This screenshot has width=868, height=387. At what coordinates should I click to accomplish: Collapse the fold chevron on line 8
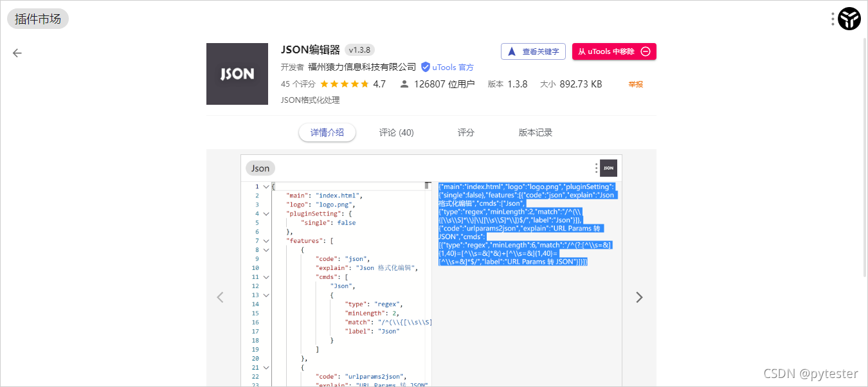pos(266,249)
